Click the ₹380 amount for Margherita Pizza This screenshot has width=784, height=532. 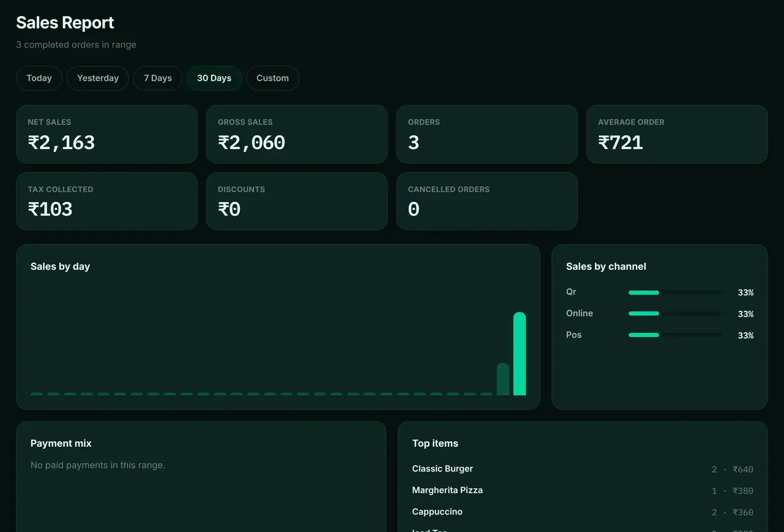[743, 491]
